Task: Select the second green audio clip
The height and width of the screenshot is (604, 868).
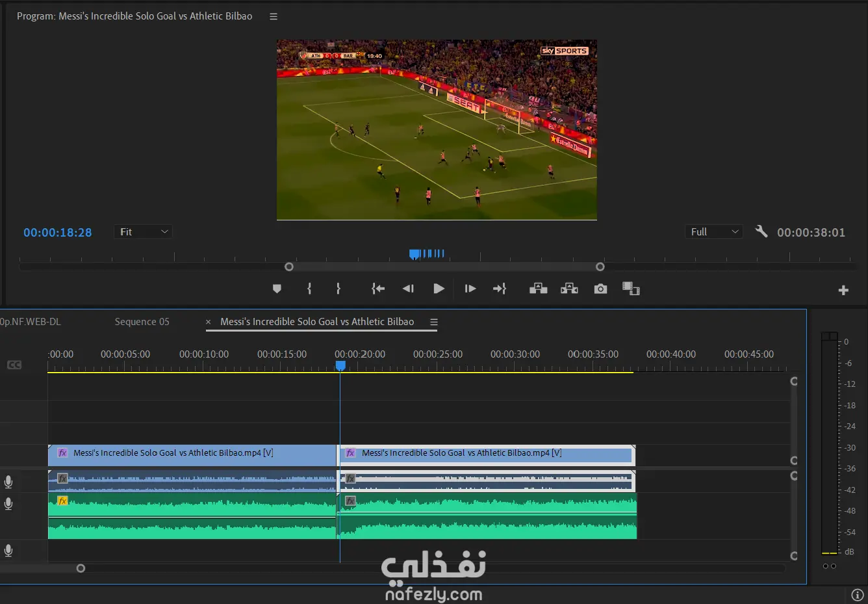Action: point(487,516)
